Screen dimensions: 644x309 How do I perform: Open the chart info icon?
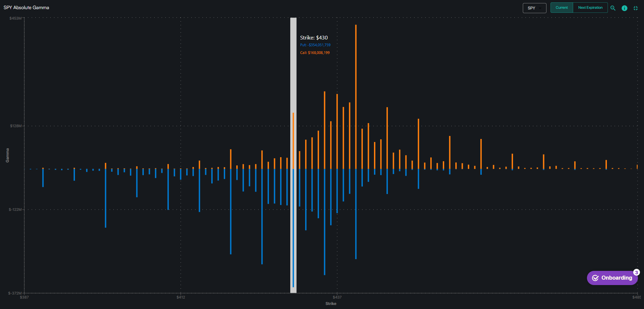point(624,8)
